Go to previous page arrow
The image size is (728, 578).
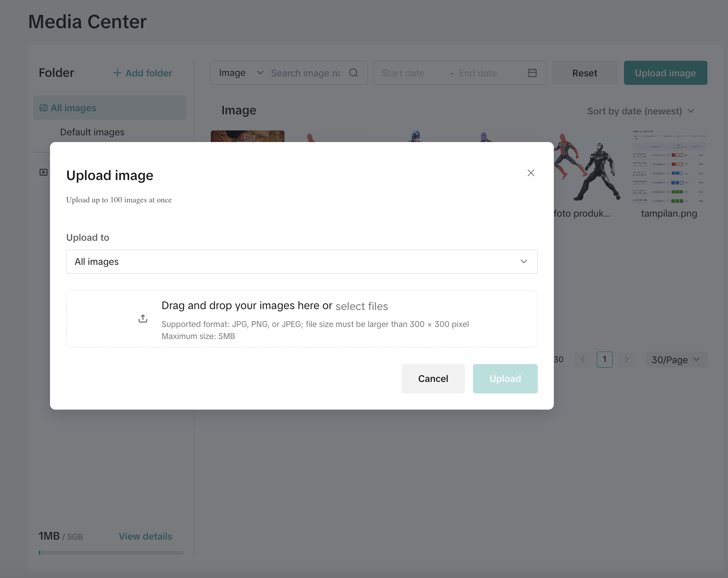click(583, 360)
